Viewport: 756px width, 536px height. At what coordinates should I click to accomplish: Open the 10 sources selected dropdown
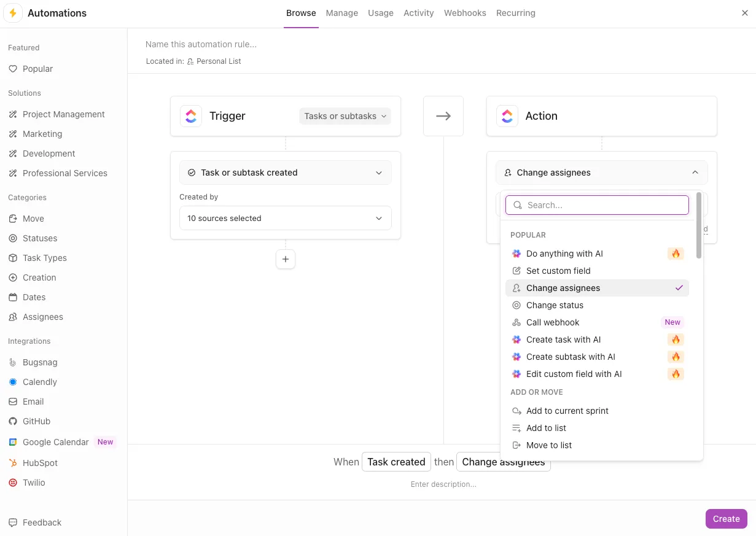[286, 218]
